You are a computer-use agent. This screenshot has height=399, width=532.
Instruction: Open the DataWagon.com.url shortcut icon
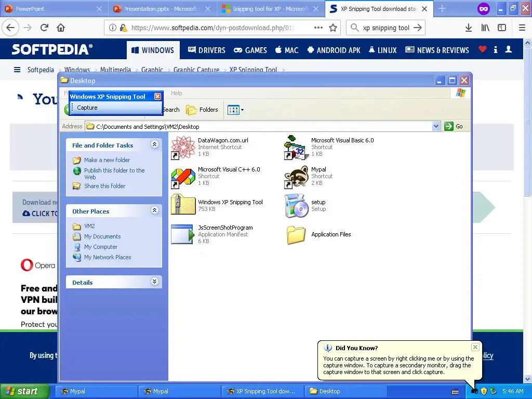(x=183, y=148)
